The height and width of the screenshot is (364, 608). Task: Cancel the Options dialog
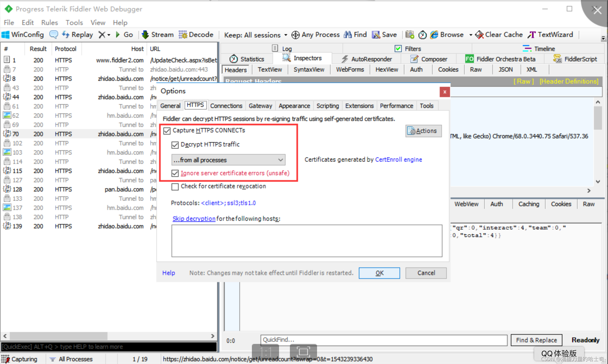pyautogui.click(x=426, y=273)
